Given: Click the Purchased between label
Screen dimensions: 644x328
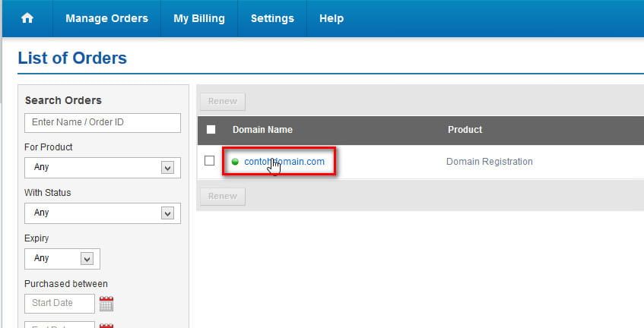Looking at the screenshot, I should (x=66, y=284).
